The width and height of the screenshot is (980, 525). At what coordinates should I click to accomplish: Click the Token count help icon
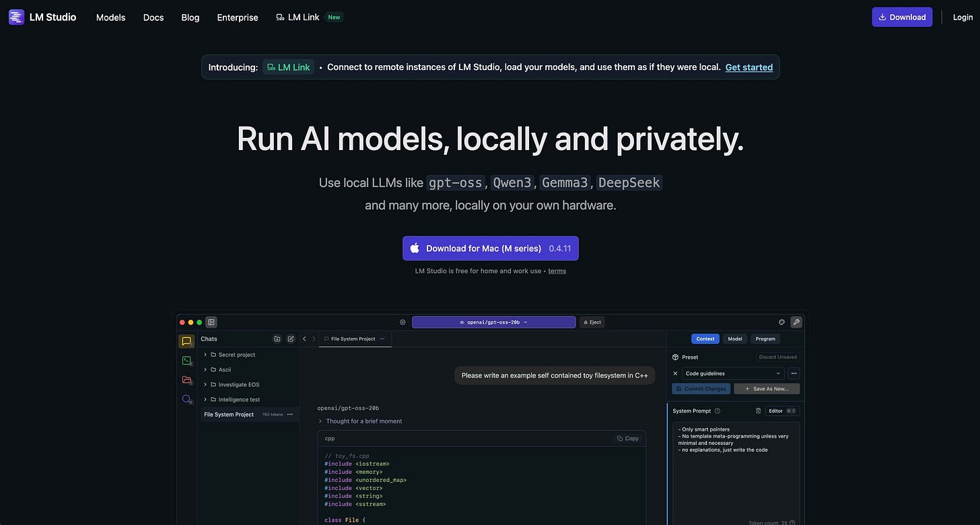[792, 523]
